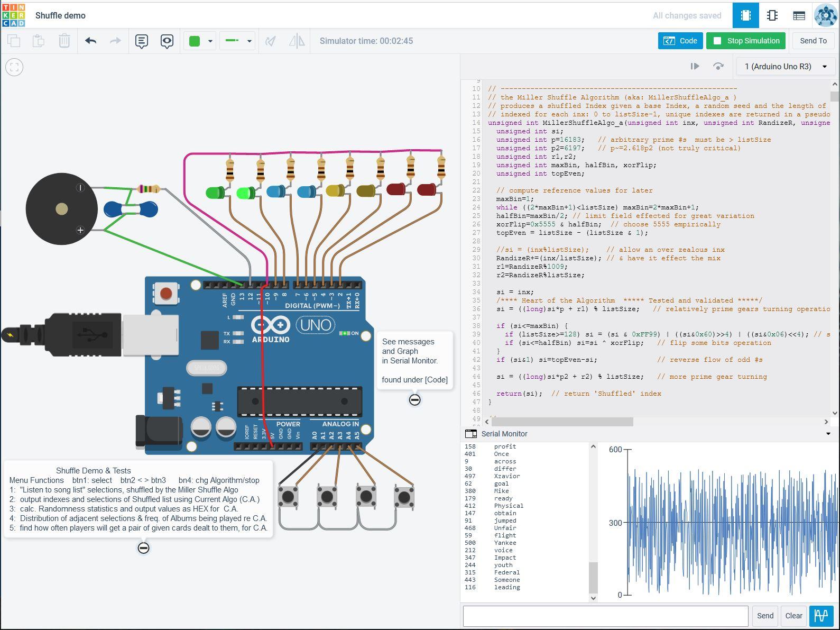
Task: Click the Zoom to fit icon
Action: coord(14,67)
